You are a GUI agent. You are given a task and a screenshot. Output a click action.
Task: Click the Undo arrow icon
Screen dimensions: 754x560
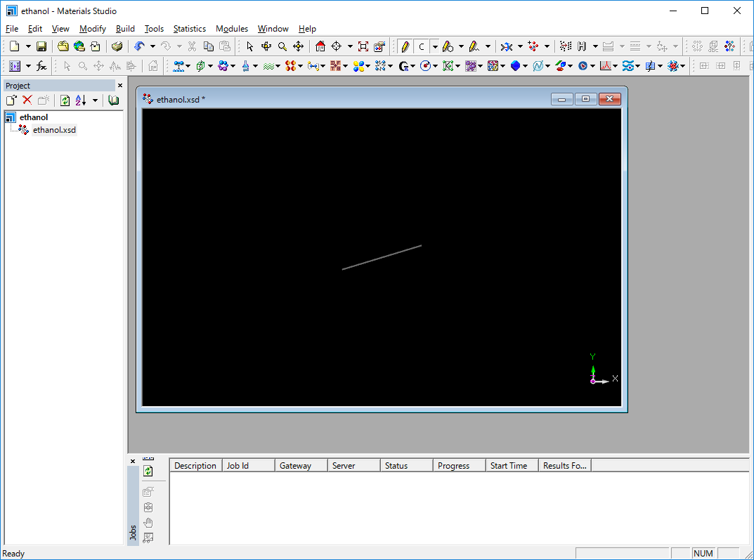[139, 46]
